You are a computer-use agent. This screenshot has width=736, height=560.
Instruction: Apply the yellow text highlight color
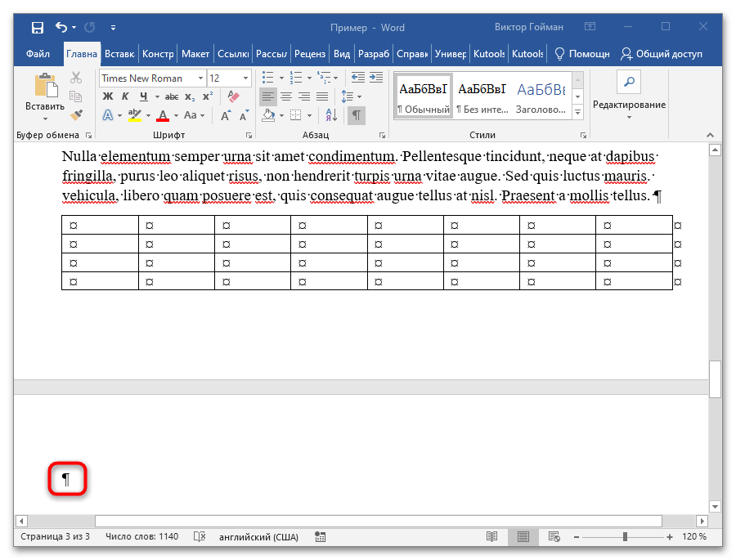pos(135,115)
